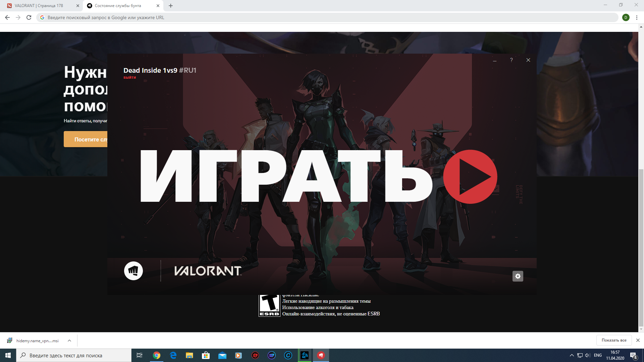
Task: Click the VALORANT logo text
Action: (208, 271)
